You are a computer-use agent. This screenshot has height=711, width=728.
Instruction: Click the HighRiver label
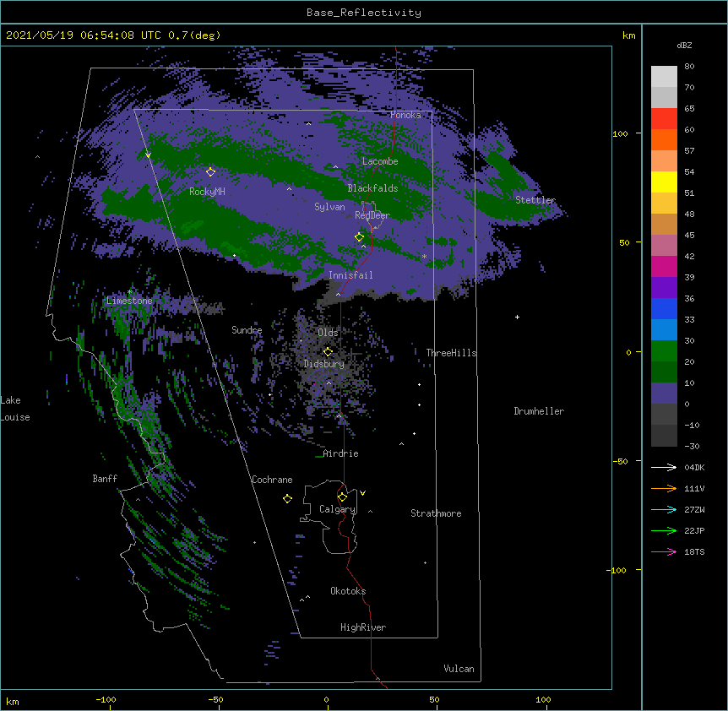363,627
